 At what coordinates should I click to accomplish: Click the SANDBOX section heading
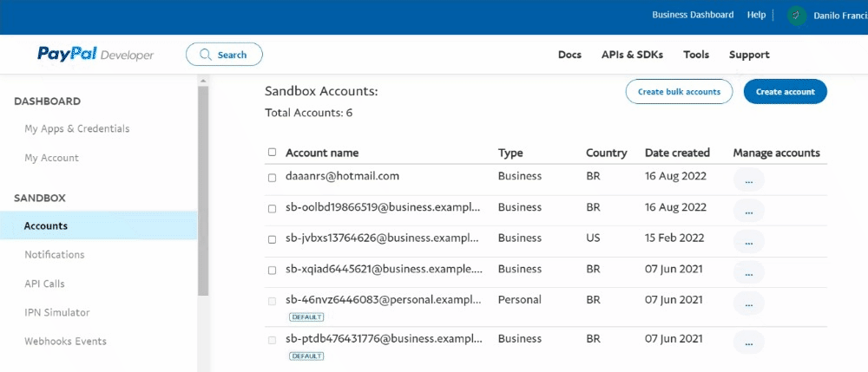tap(39, 198)
